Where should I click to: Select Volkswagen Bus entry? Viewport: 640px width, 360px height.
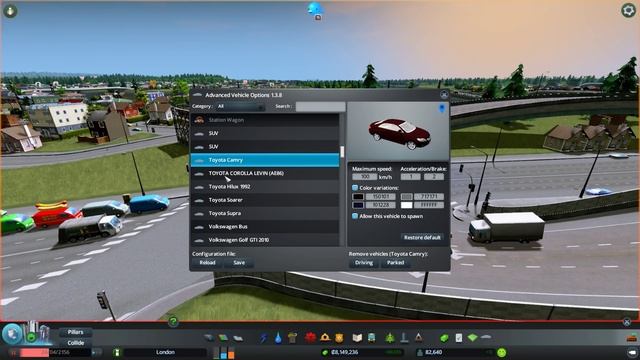point(264,227)
